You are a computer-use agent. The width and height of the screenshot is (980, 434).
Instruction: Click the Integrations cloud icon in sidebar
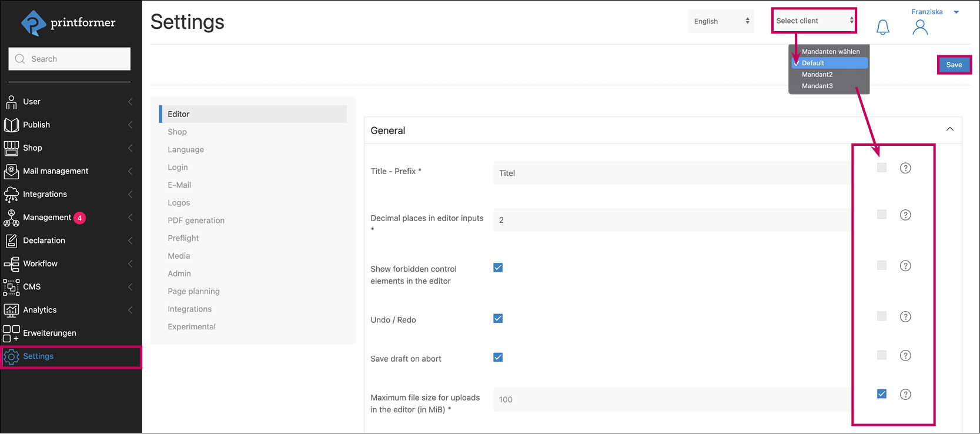tap(11, 195)
